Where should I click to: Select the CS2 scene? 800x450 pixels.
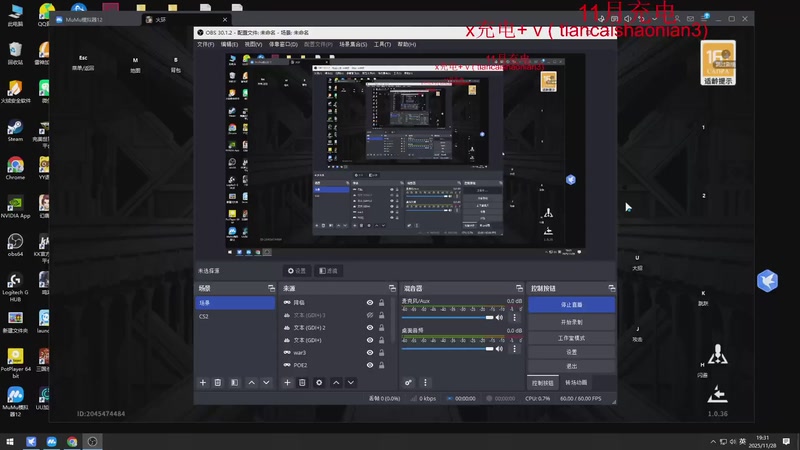point(235,316)
